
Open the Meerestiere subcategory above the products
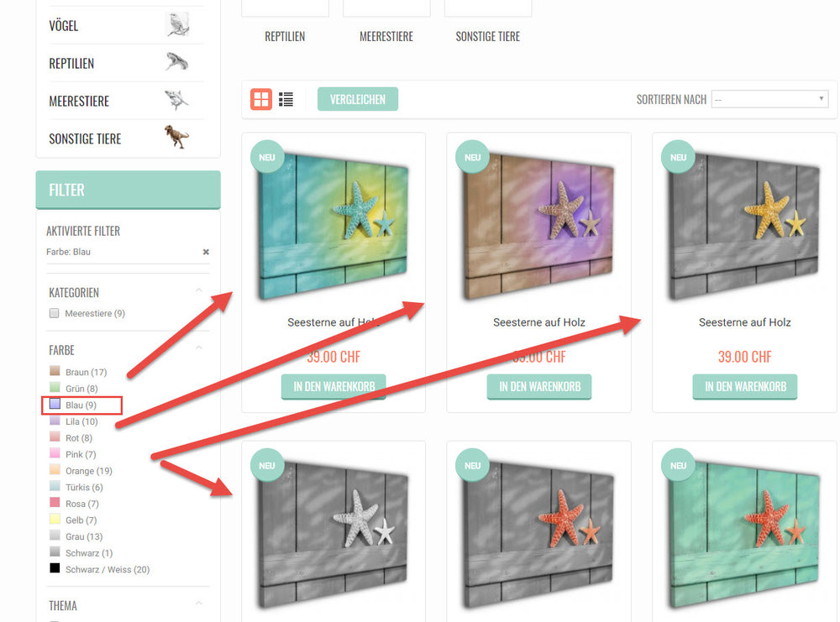[x=386, y=36]
